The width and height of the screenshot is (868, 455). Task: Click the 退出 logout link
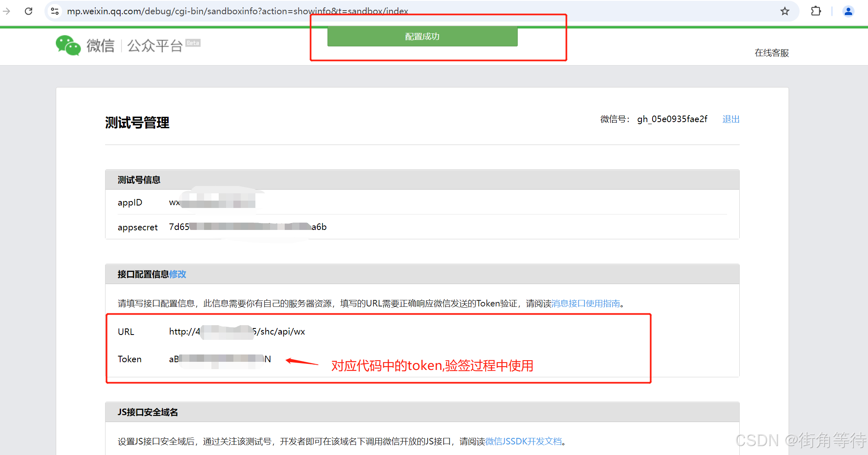pyautogui.click(x=731, y=119)
